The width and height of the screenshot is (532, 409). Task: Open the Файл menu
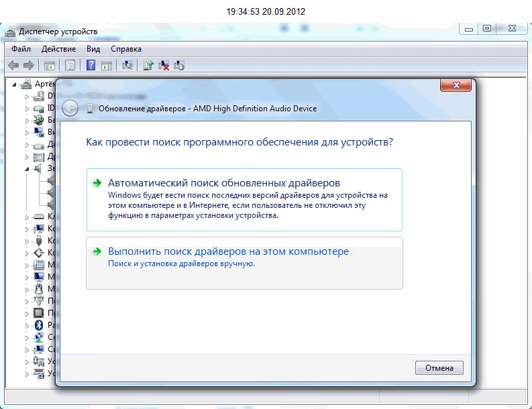click(21, 49)
